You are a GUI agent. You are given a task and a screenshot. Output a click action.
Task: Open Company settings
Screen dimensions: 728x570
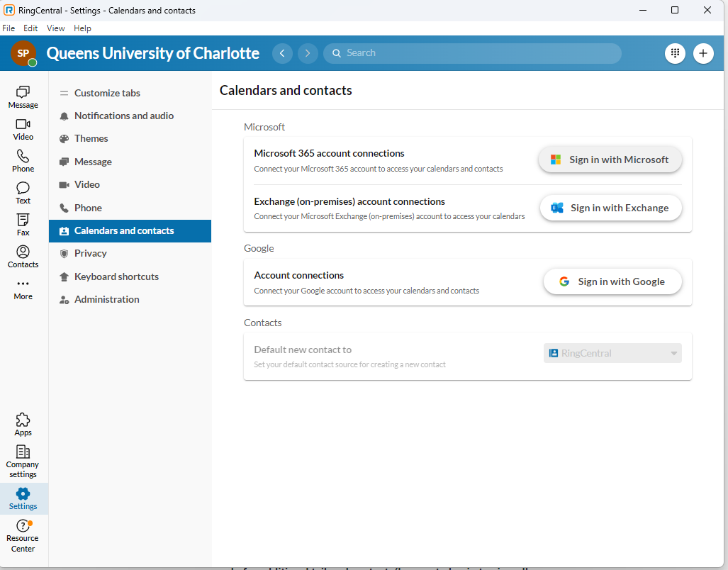(x=23, y=462)
